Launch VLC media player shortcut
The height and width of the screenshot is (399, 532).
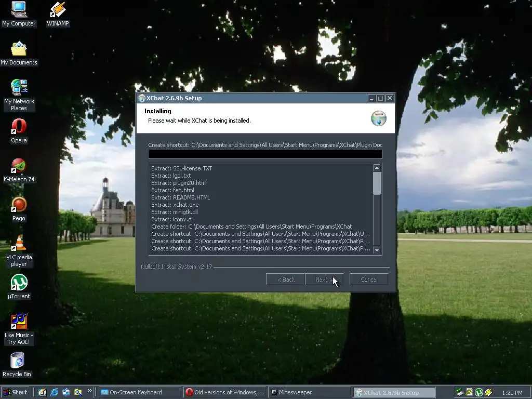pyautogui.click(x=19, y=251)
